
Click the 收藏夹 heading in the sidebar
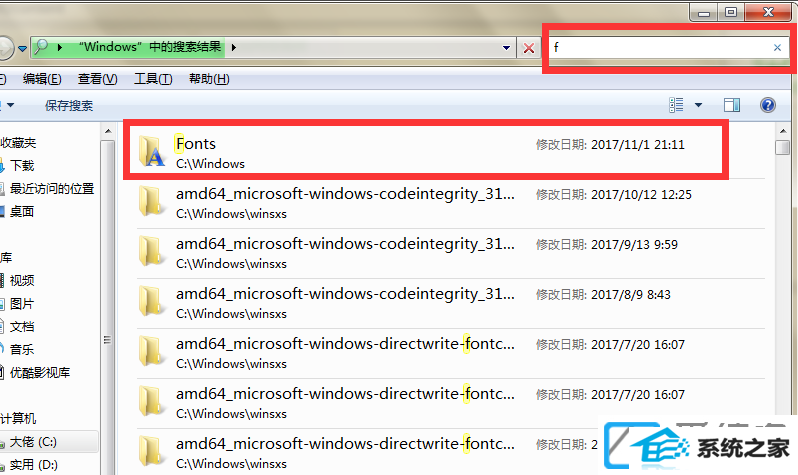[x=18, y=143]
